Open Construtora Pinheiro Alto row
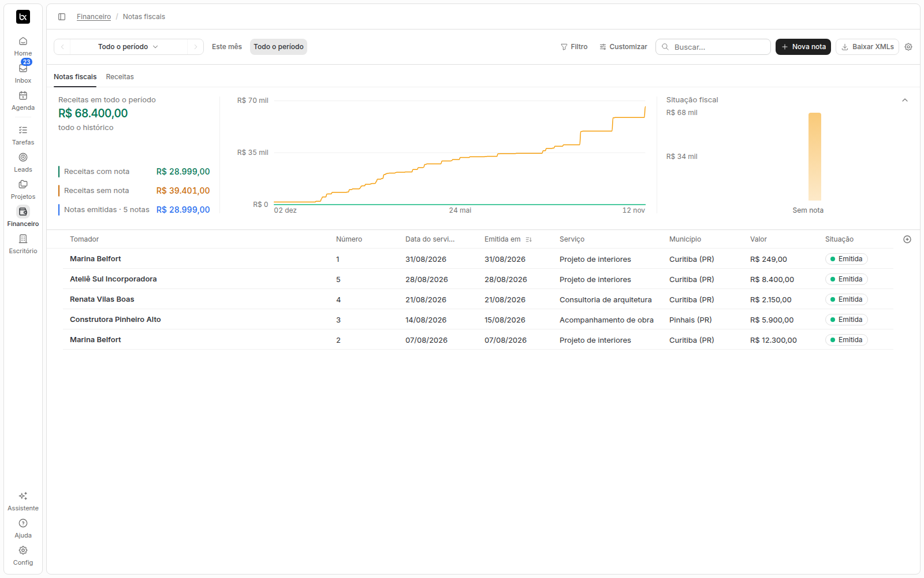The image size is (924, 578). click(x=478, y=320)
